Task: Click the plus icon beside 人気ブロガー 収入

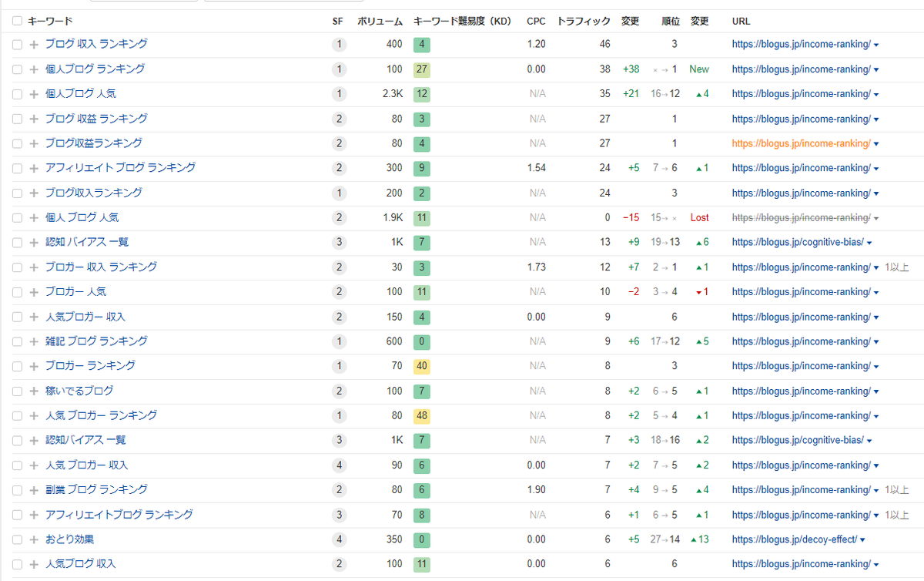Action: [x=34, y=317]
